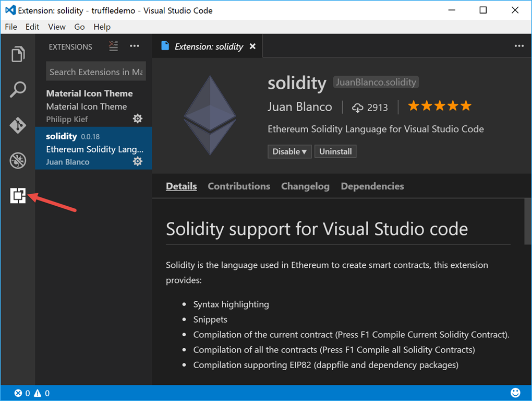532x401 pixels.
Task: Select the Extension: solidity editor tab
Action: coord(207,46)
